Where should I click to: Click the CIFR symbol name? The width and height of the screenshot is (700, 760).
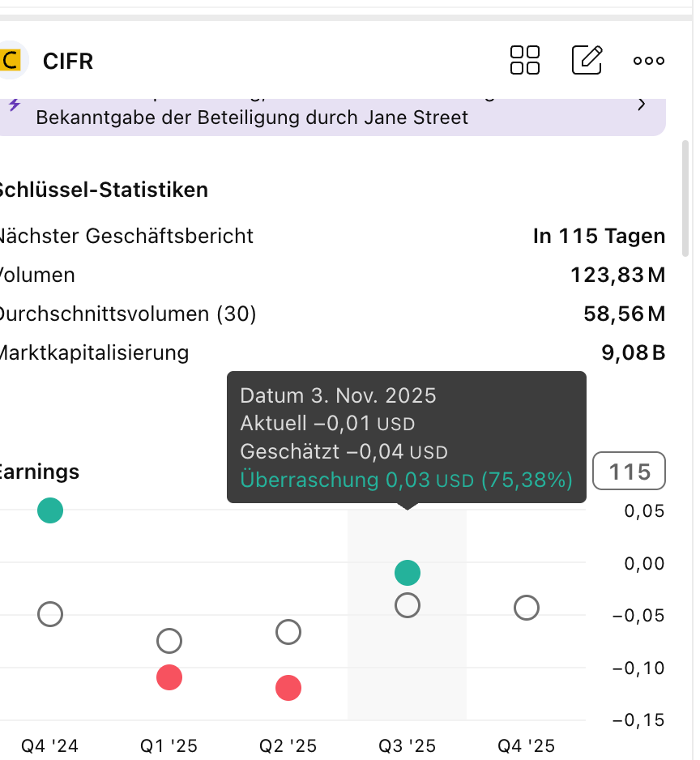coord(68,61)
